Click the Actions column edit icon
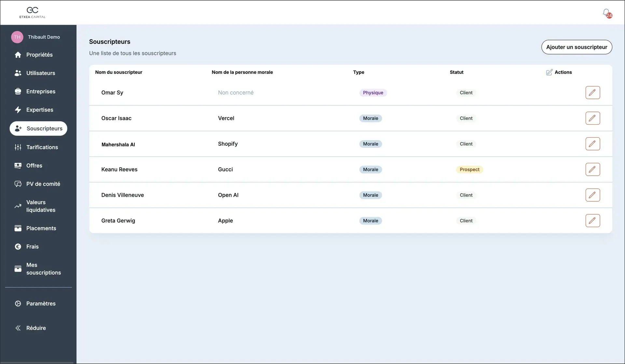625x364 pixels. coord(549,72)
